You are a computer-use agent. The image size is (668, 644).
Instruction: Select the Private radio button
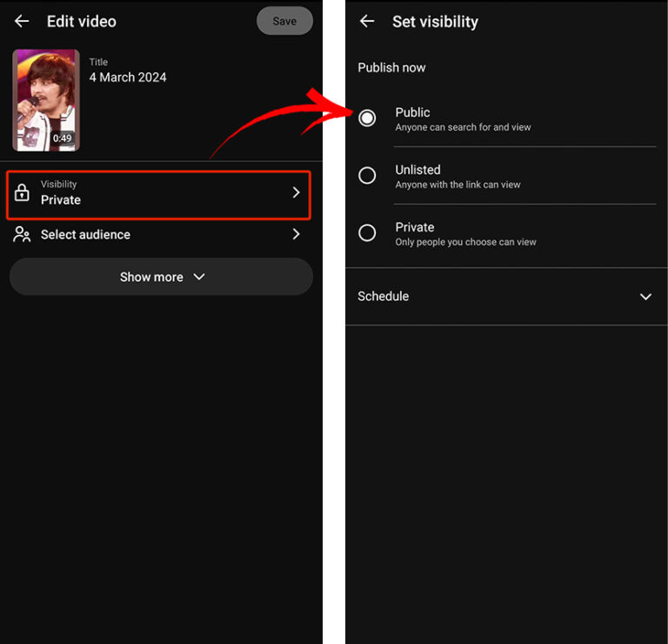tap(367, 232)
